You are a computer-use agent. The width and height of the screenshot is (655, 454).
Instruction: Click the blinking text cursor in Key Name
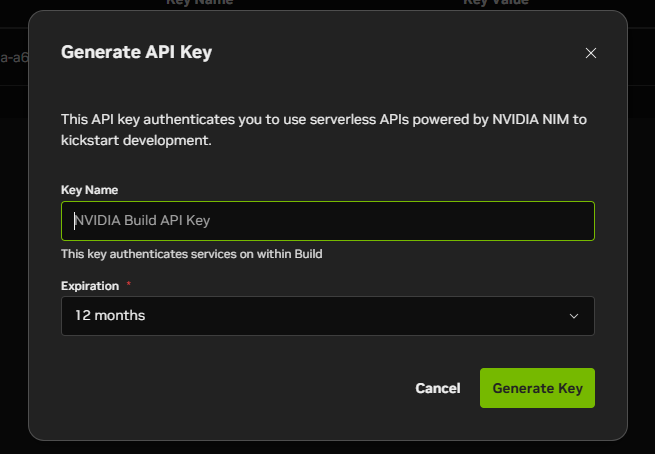click(74, 221)
